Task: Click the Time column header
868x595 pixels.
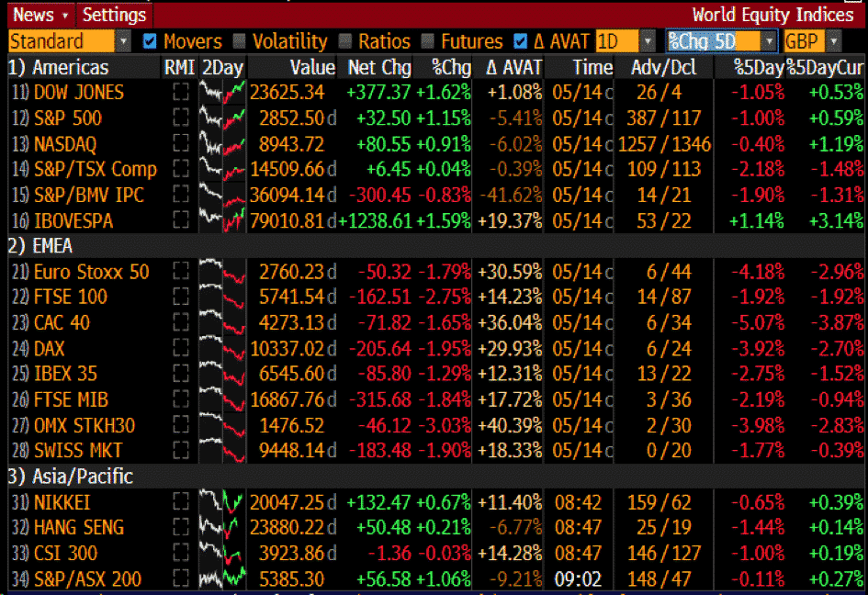Action: pos(592,68)
